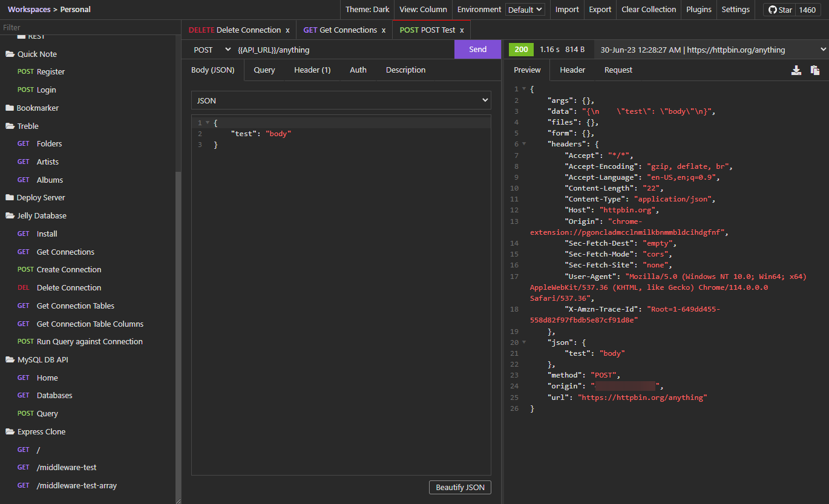The width and height of the screenshot is (829, 504).
Task: Open the GET /middleware-test-array request
Action: tap(67, 486)
